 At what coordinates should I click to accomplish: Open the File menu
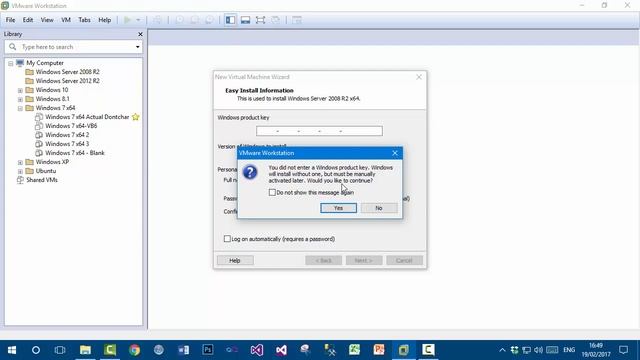[10, 20]
